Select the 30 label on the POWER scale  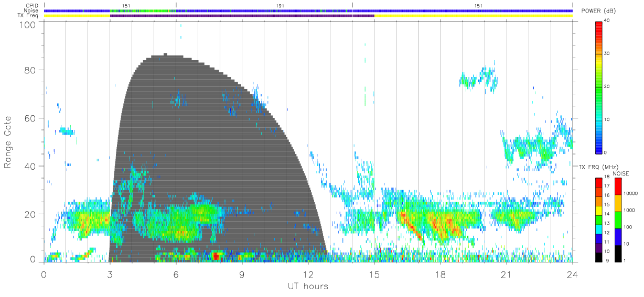tap(607, 54)
